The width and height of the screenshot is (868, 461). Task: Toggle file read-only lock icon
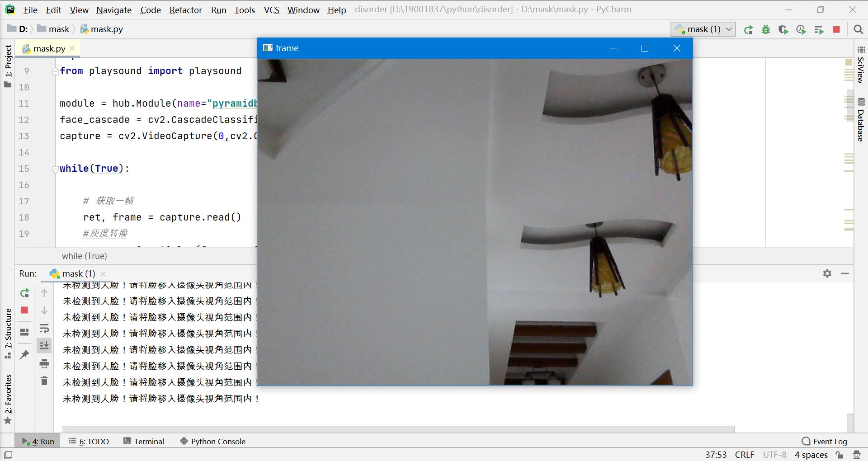pos(840,455)
